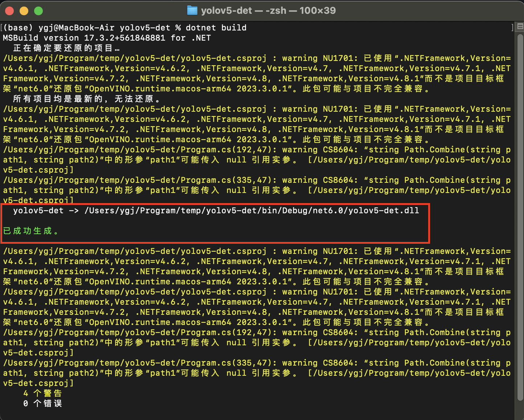
Task: Click the CS8604 warning for Program.cs line 192
Action: point(254,149)
